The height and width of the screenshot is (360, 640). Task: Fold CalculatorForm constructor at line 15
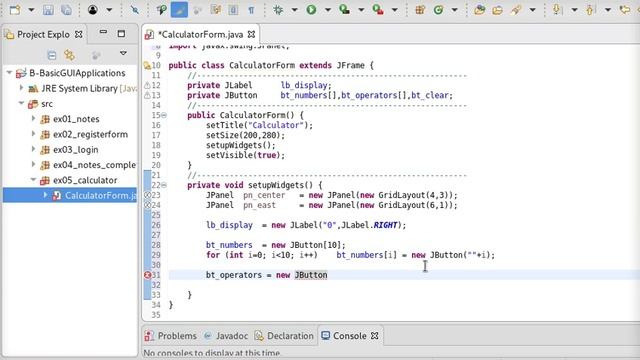tap(164, 116)
